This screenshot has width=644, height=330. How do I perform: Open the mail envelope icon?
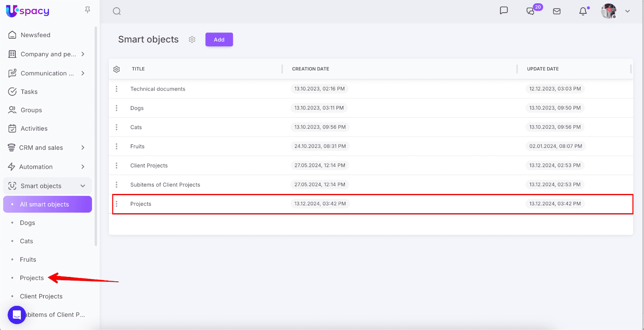click(557, 11)
